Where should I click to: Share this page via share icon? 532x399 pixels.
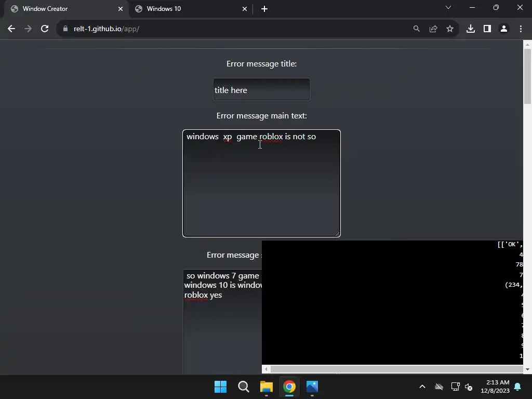click(x=433, y=29)
